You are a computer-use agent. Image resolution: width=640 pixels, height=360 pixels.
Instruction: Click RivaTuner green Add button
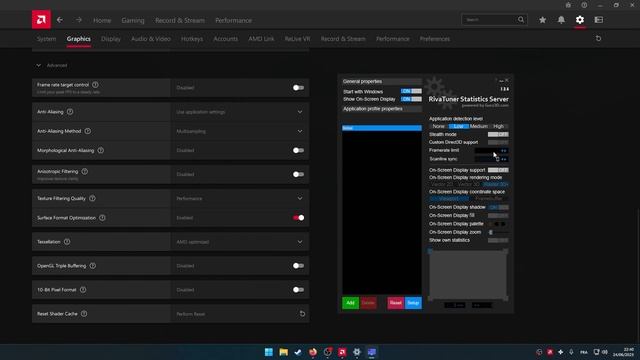(350, 303)
